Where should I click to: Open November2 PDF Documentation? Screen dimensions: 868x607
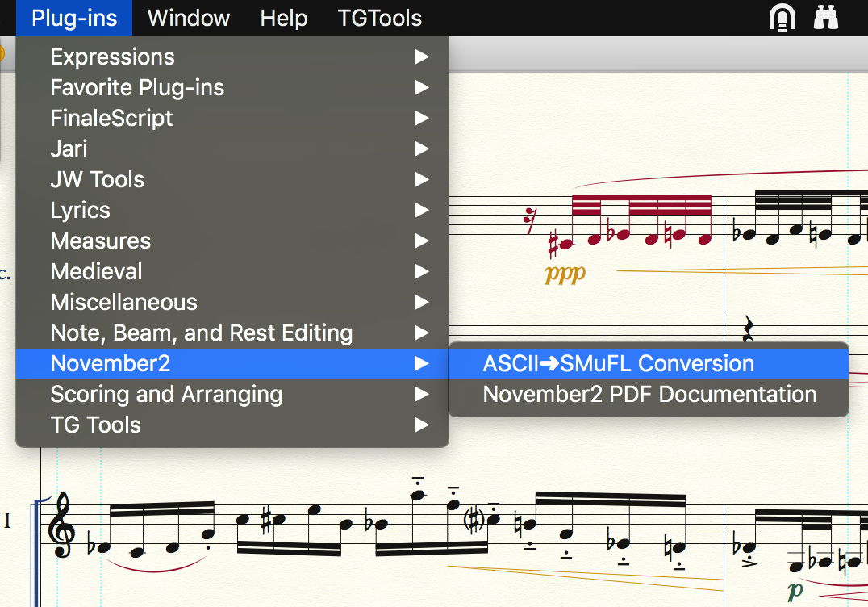click(x=649, y=395)
